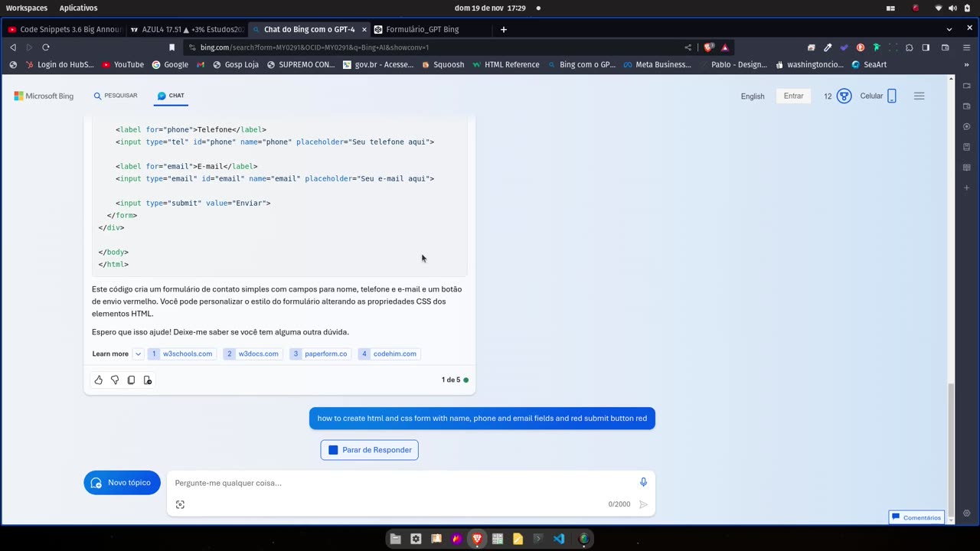The width and height of the screenshot is (980, 551).
Task: Launch Visual Studio Code from dock
Action: pos(559,539)
